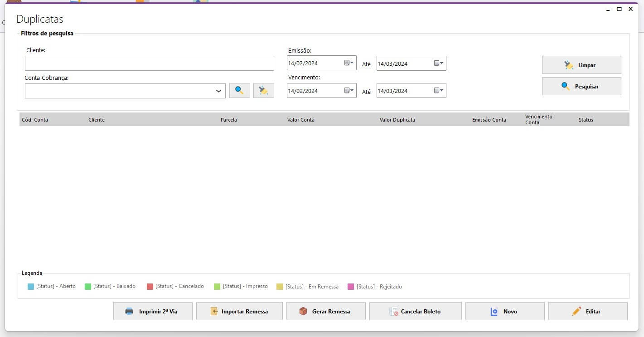The height and width of the screenshot is (337, 644).
Task: Sort by Cliente column header
Action: 97,120
